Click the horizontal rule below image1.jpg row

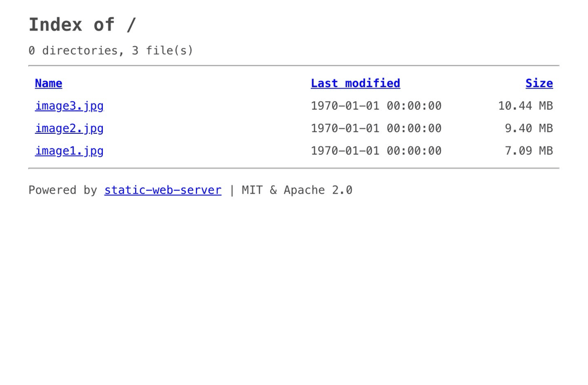click(293, 169)
